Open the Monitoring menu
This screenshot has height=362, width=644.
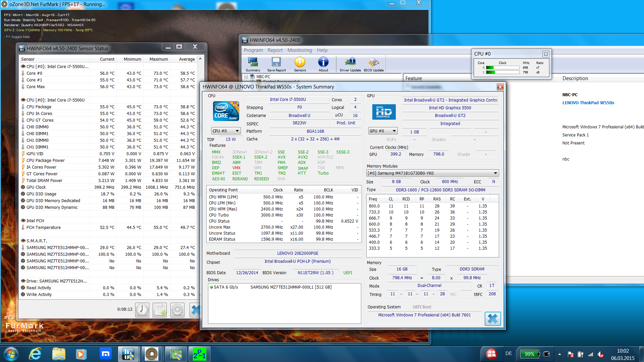(300, 50)
